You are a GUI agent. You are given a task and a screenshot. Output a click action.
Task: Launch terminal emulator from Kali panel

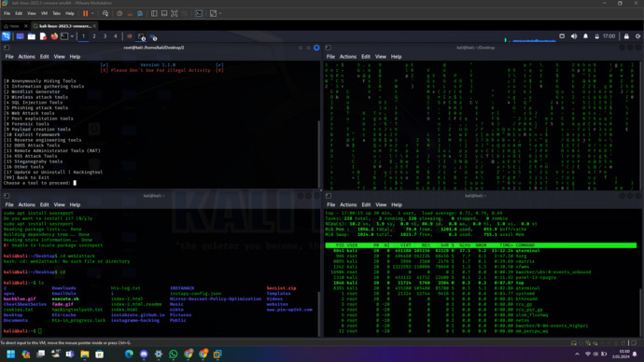coord(64,36)
